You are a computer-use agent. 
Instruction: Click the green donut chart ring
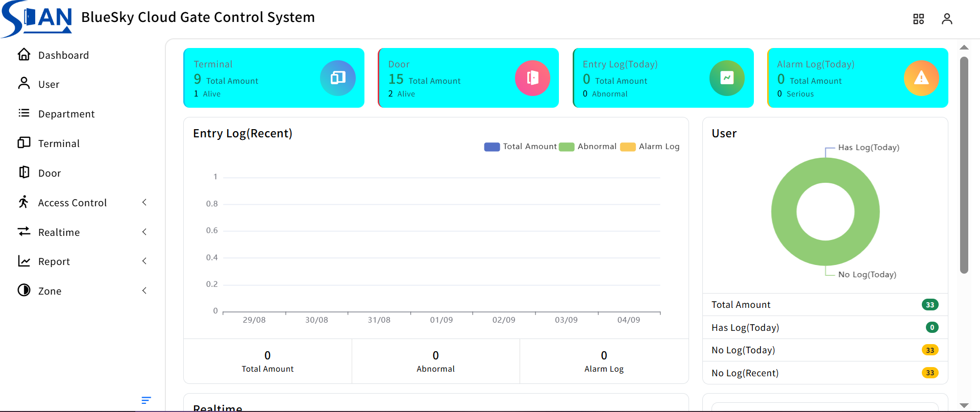pyautogui.click(x=783, y=212)
